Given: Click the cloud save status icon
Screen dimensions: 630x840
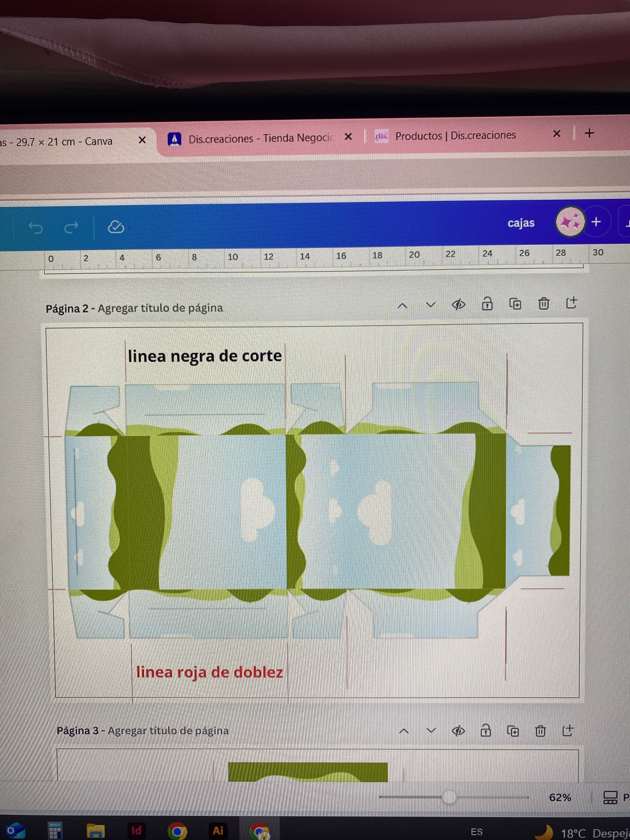Looking at the screenshot, I should coord(116,227).
